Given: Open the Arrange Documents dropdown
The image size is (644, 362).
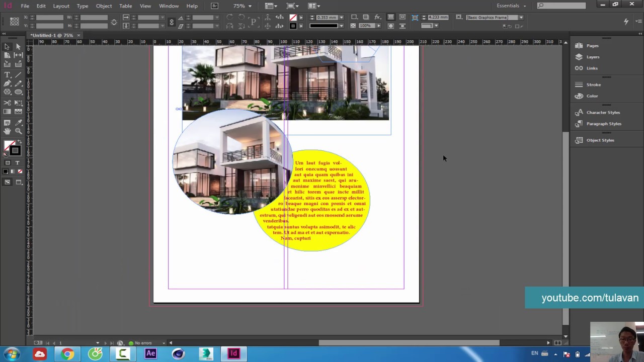Looking at the screenshot, I should pos(314,6).
